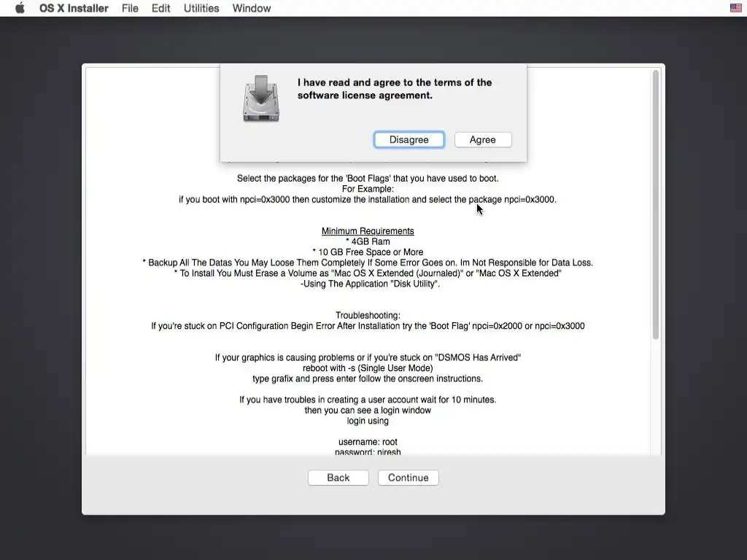
Task: Click the hard drive installer icon in dialog
Action: (261, 98)
